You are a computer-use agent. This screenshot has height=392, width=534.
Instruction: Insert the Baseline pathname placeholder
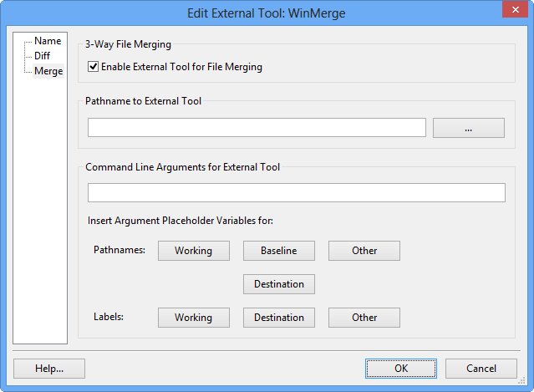[x=278, y=251]
